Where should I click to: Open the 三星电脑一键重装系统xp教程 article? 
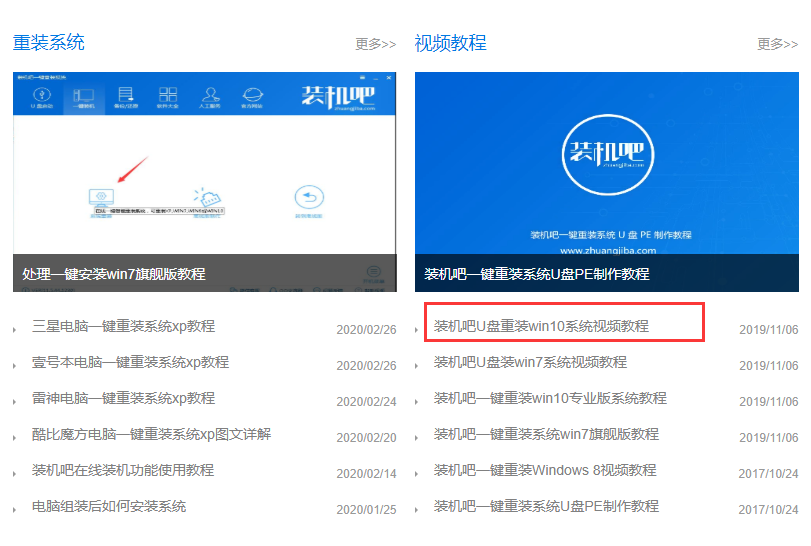click(x=123, y=327)
